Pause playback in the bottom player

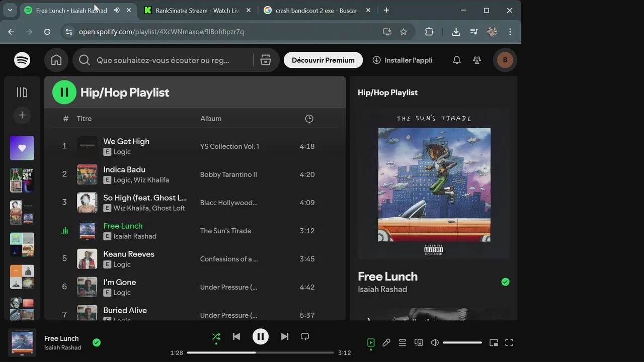(x=260, y=337)
